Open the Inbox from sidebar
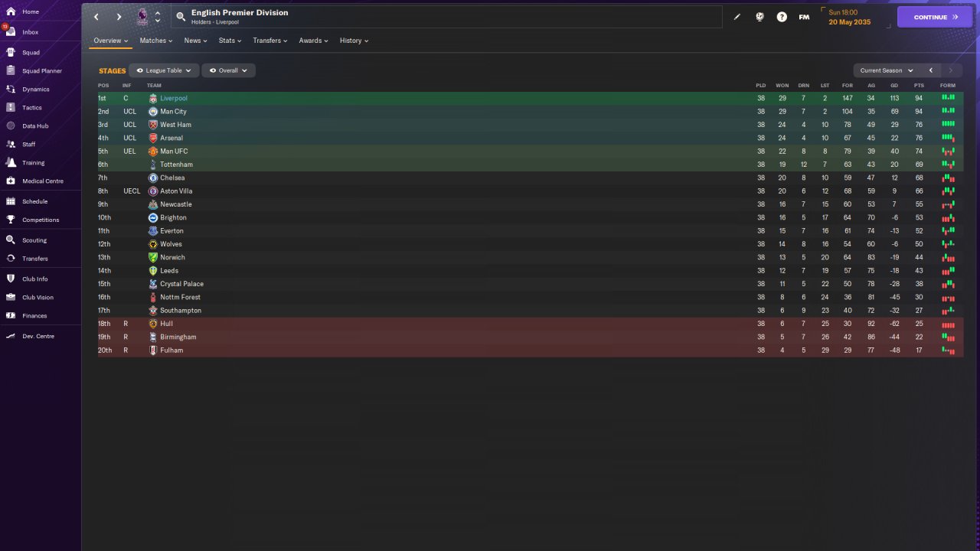980x551 pixels. [31, 32]
